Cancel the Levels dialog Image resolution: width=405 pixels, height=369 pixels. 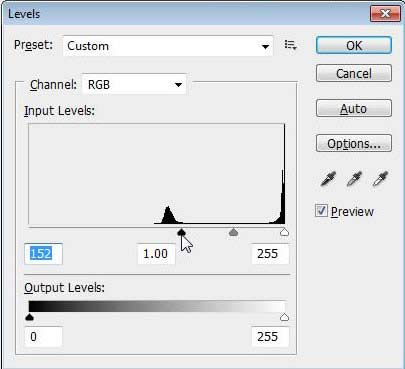tap(354, 73)
